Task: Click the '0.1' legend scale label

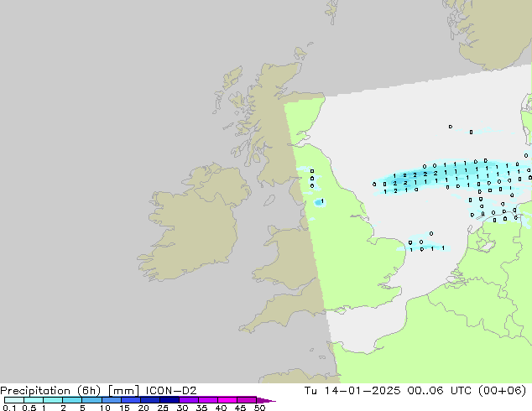Action: coord(9,408)
